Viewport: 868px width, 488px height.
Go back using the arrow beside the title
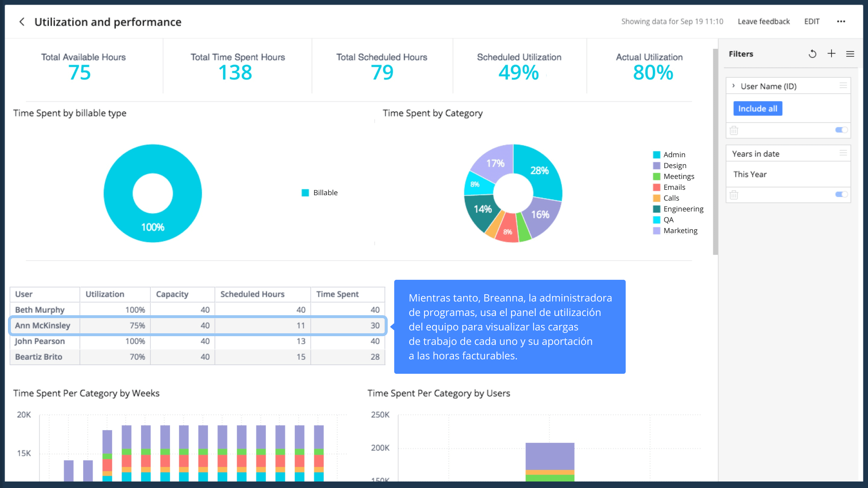tap(22, 22)
